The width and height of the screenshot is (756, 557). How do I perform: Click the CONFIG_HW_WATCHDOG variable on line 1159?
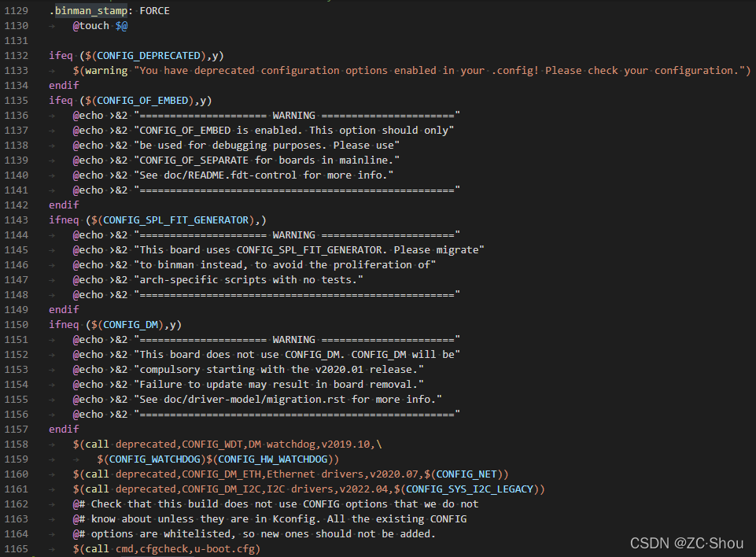[x=273, y=459]
